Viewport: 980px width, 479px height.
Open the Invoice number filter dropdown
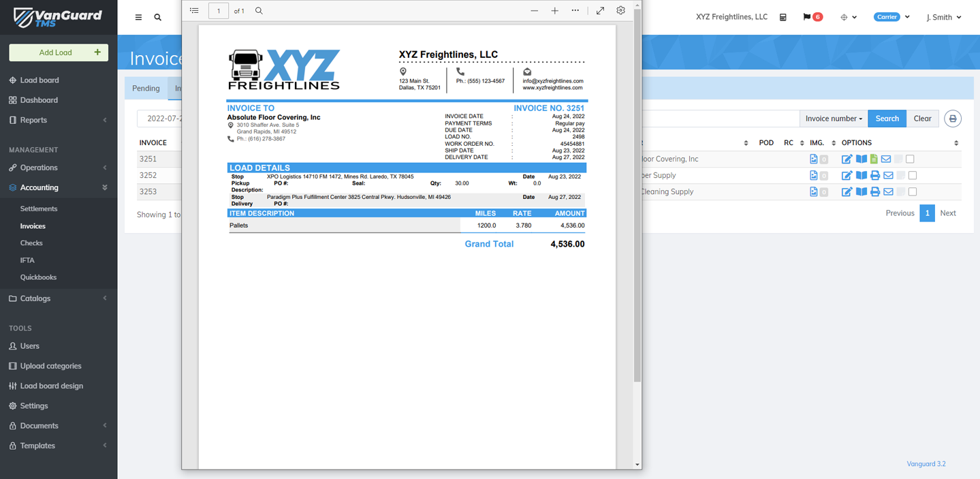(833, 119)
